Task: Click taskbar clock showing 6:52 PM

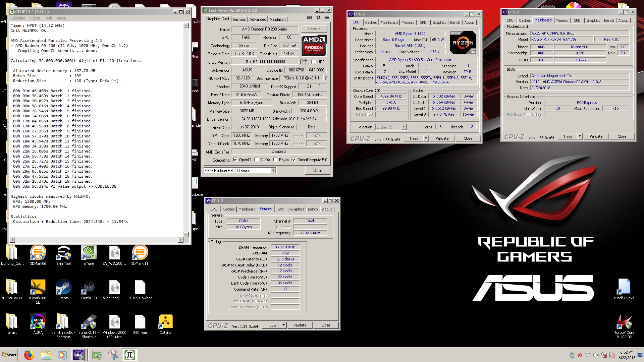Action: (x=627, y=353)
